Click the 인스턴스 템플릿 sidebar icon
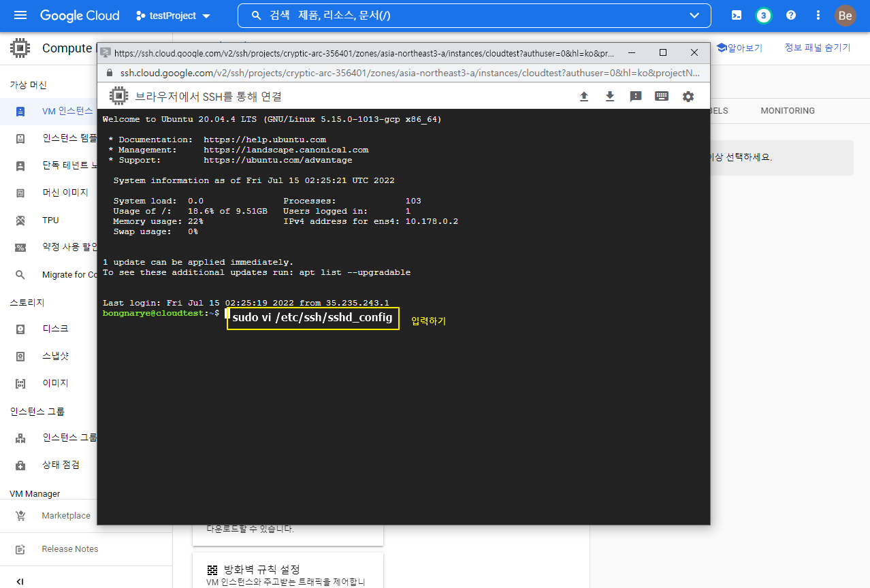The image size is (870, 588). 20,138
